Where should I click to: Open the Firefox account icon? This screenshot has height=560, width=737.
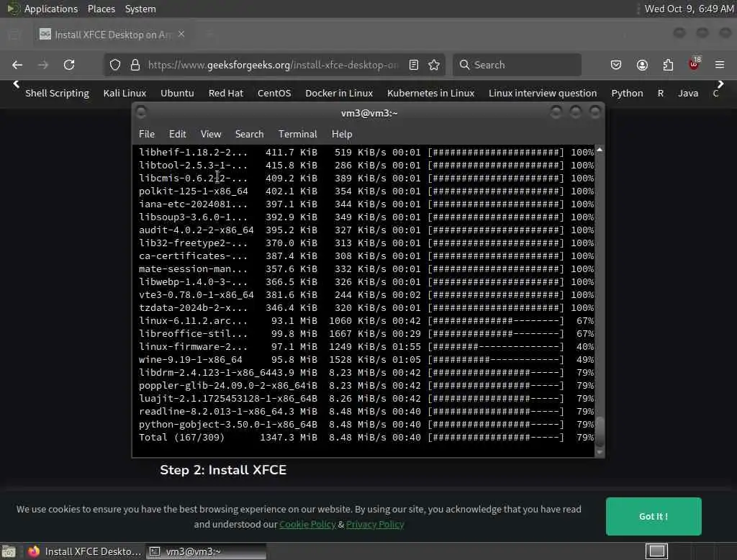click(642, 65)
